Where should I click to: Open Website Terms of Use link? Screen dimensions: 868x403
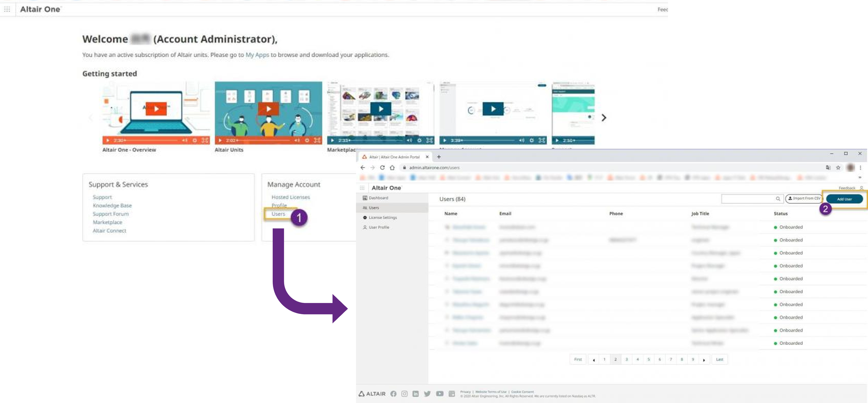pos(491,392)
